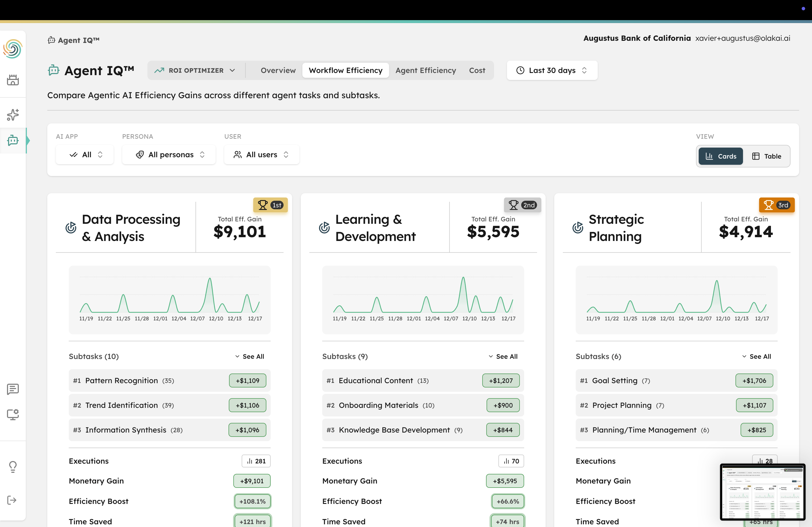Open monitor settings icon in the sidebar
The image size is (812, 527).
click(13, 415)
